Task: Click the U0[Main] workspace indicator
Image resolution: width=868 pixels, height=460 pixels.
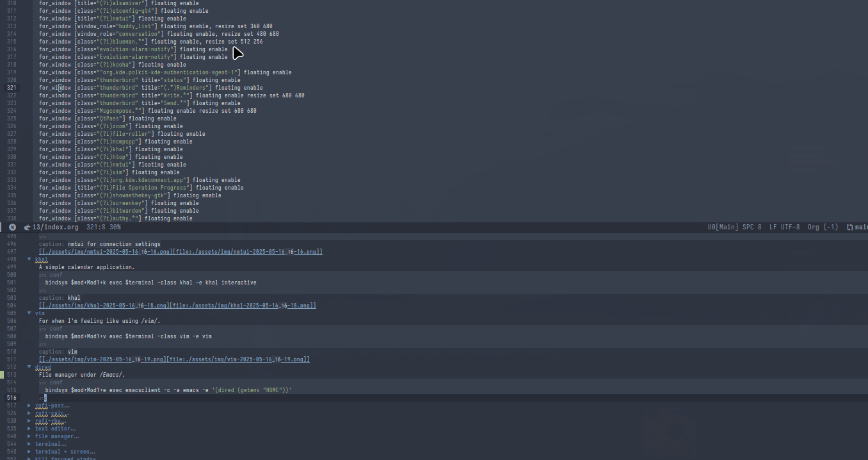Action: tap(722, 227)
